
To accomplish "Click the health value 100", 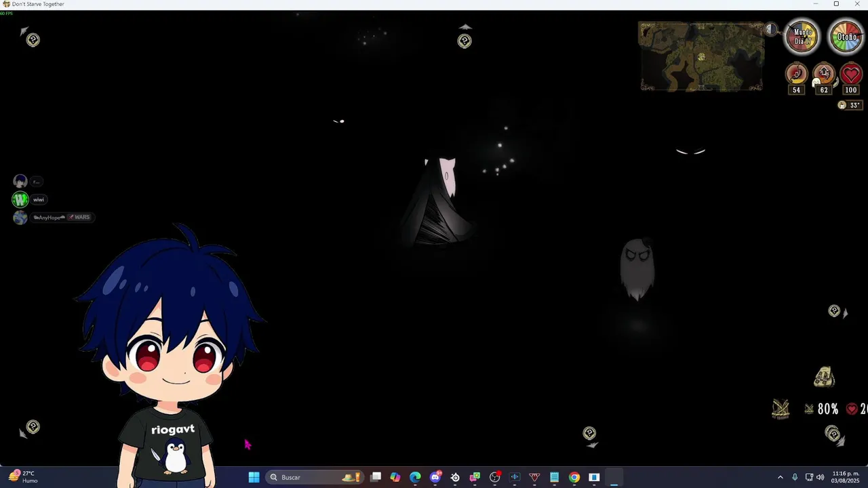I will (x=851, y=90).
